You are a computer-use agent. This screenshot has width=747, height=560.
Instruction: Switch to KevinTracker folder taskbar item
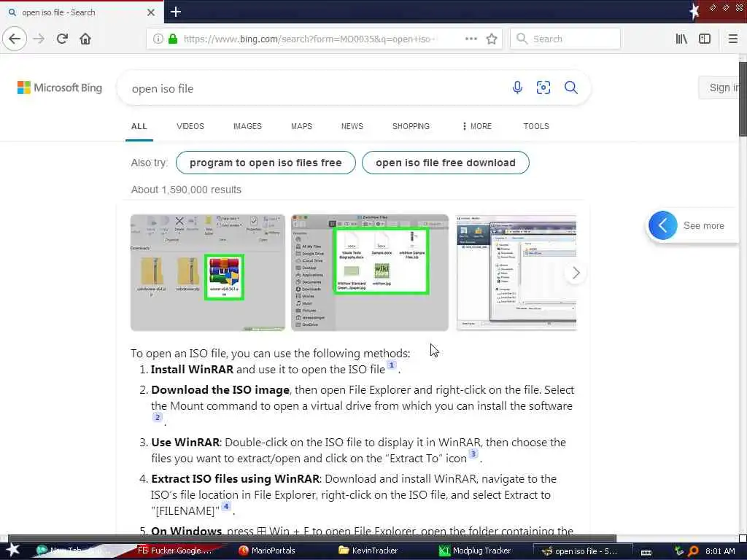[368, 551]
